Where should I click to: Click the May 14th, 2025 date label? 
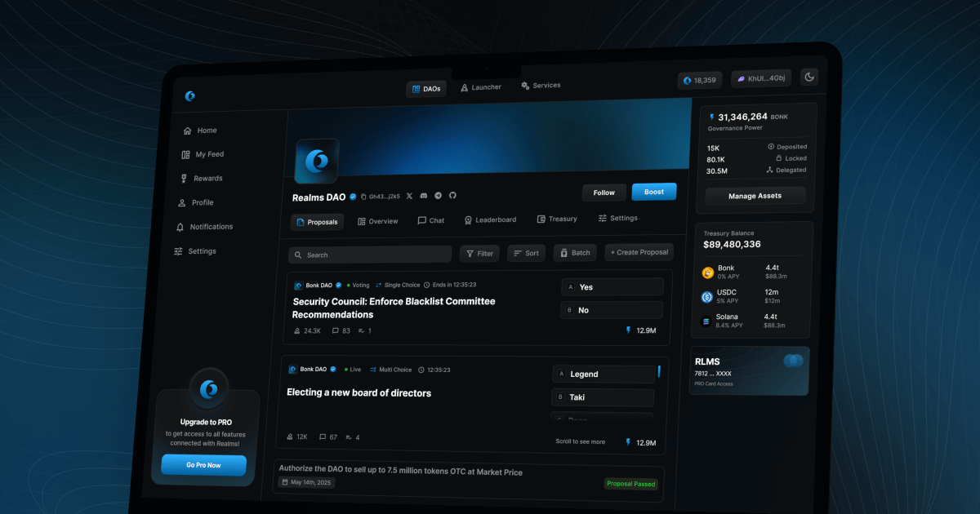(308, 483)
